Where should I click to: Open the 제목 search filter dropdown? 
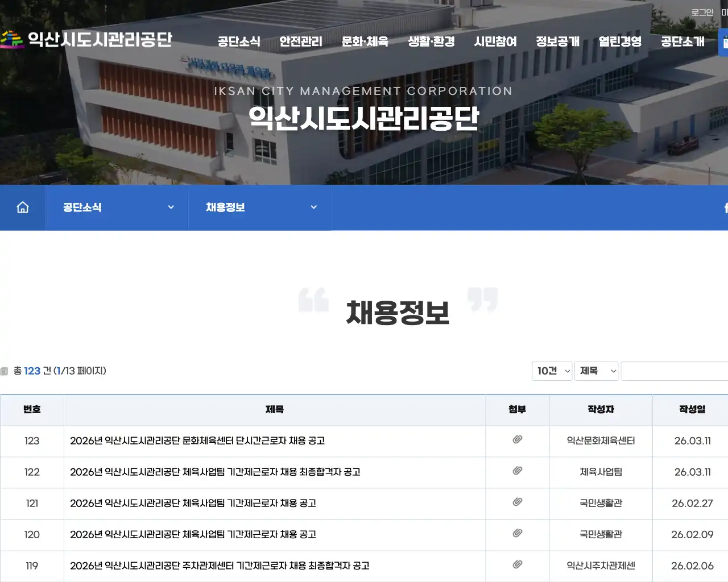(596, 371)
